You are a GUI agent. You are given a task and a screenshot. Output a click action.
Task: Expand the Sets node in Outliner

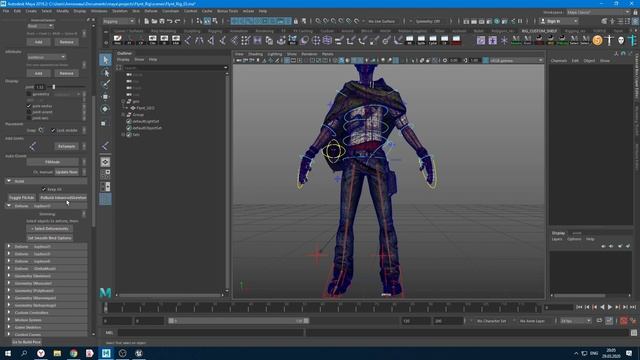pos(123,134)
